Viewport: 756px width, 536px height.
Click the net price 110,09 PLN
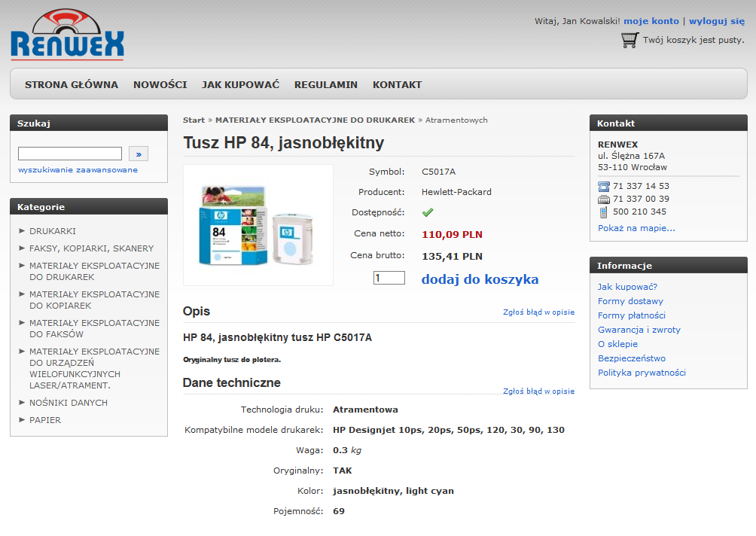click(452, 235)
